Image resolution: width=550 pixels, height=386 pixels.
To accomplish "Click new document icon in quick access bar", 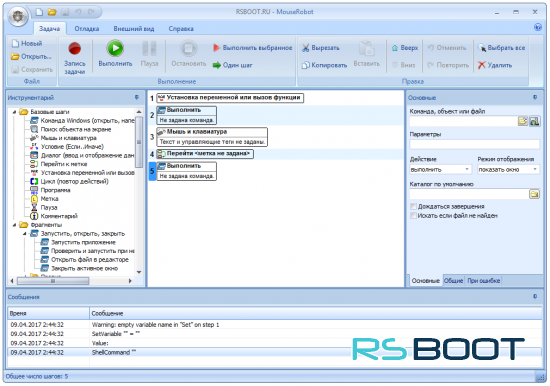I will point(39,12).
